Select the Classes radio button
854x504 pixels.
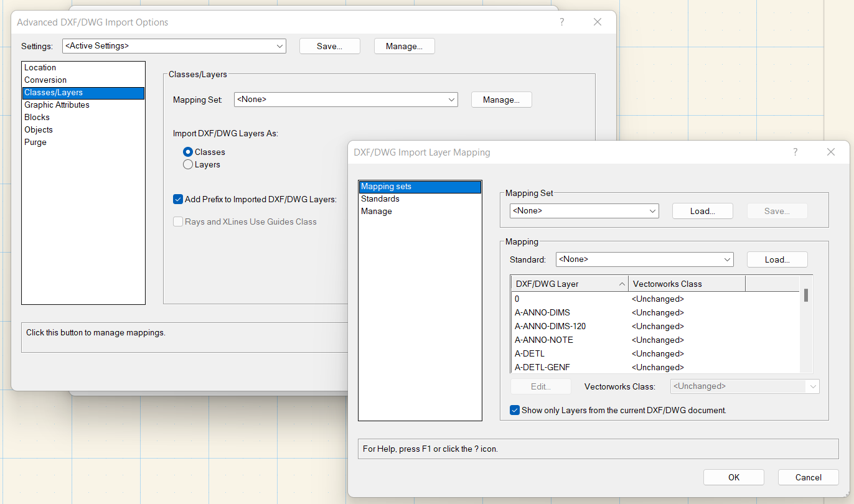pos(188,152)
